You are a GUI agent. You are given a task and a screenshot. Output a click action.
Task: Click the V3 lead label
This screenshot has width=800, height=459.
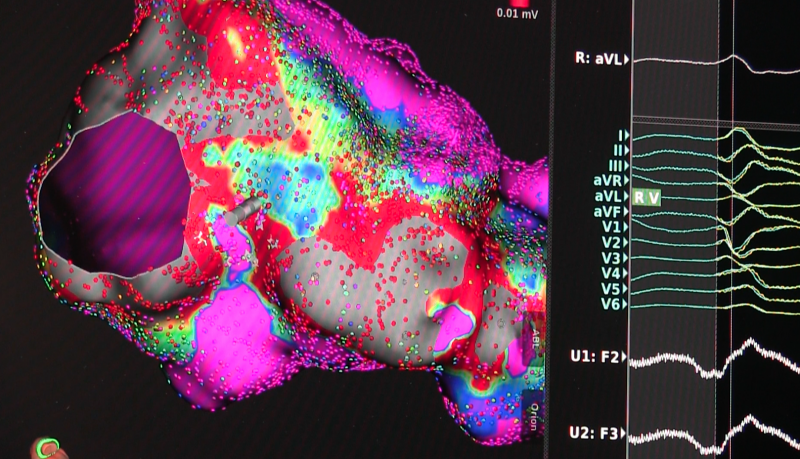click(x=611, y=257)
